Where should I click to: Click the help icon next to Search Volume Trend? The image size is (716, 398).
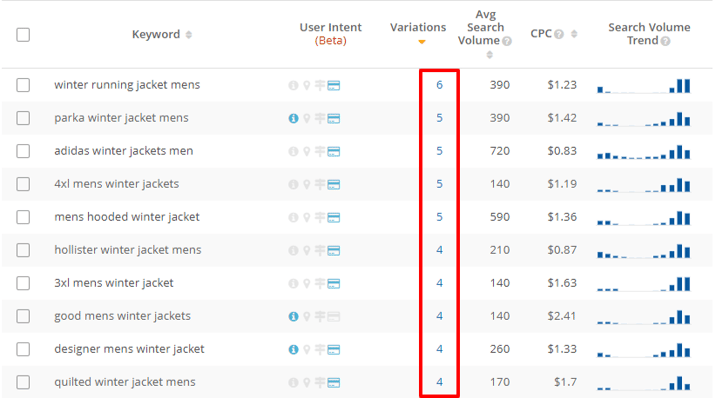click(665, 42)
